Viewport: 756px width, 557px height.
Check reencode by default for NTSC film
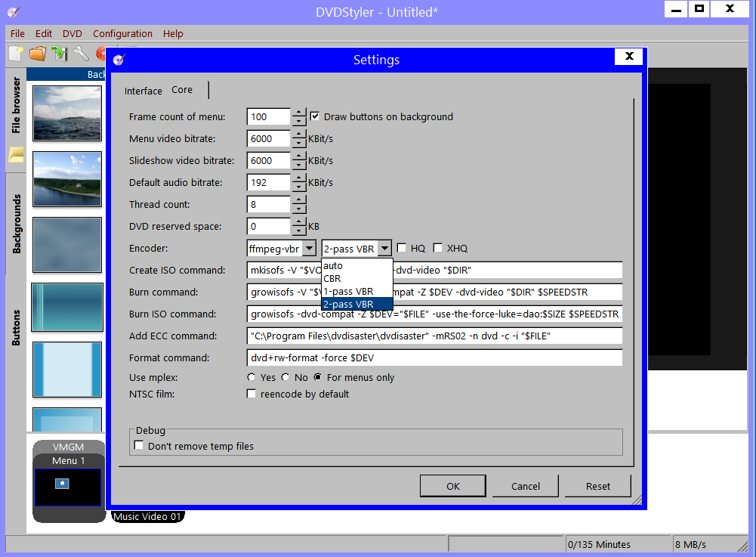[251, 393]
